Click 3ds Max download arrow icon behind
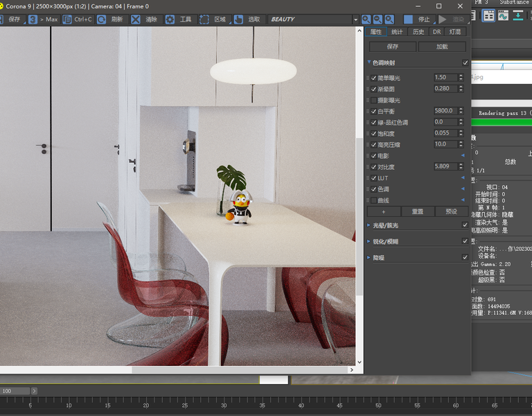 [517, 16]
